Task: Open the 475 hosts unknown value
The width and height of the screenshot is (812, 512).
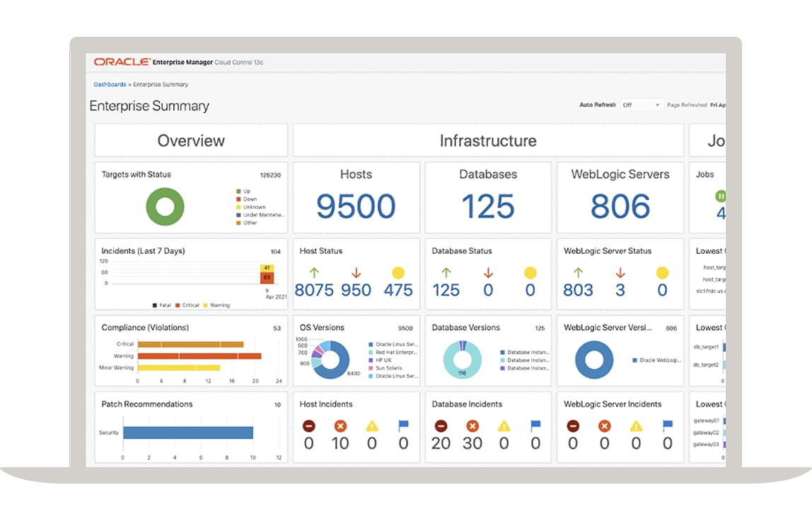Action: coord(398,290)
